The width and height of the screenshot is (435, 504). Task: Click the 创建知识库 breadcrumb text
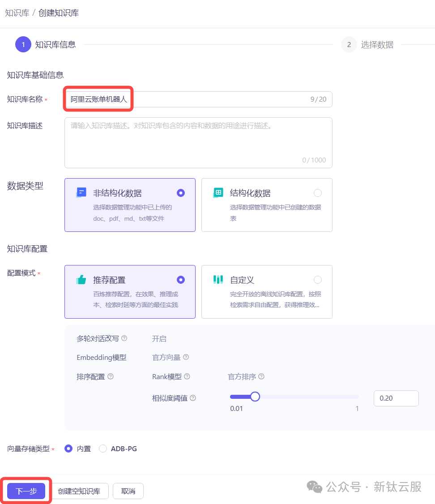coord(59,13)
